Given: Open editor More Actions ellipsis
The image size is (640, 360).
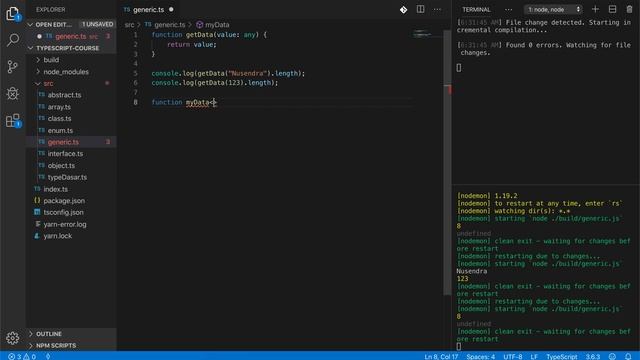Looking at the screenshot, I should coord(437,9).
